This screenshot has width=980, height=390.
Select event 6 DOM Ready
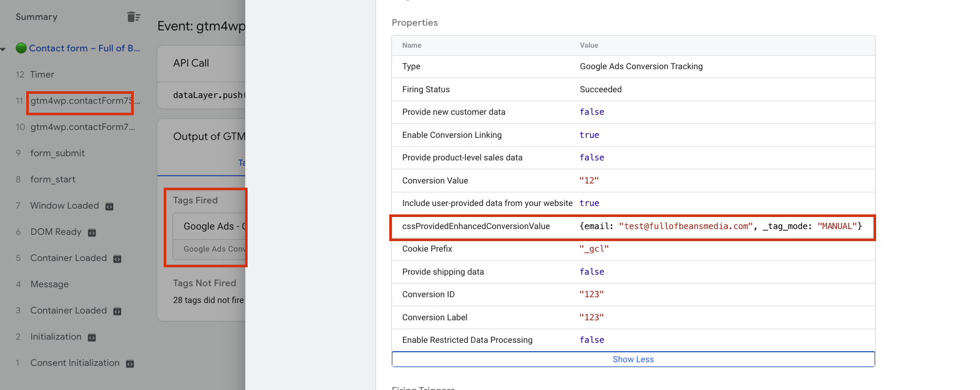[x=56, y=232]
